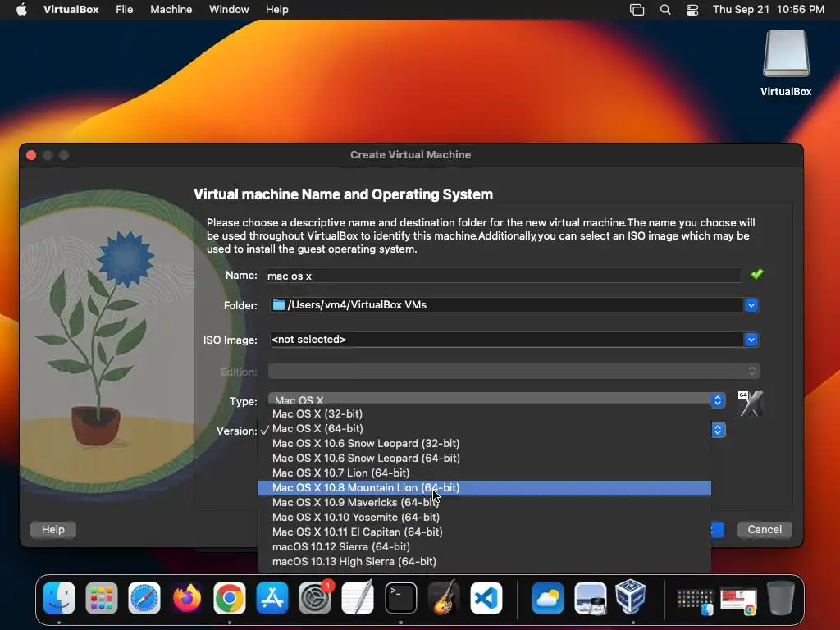Launch GarageBand from the dock
This screenshot has height=630, width=840.
(x=444, y=598)
